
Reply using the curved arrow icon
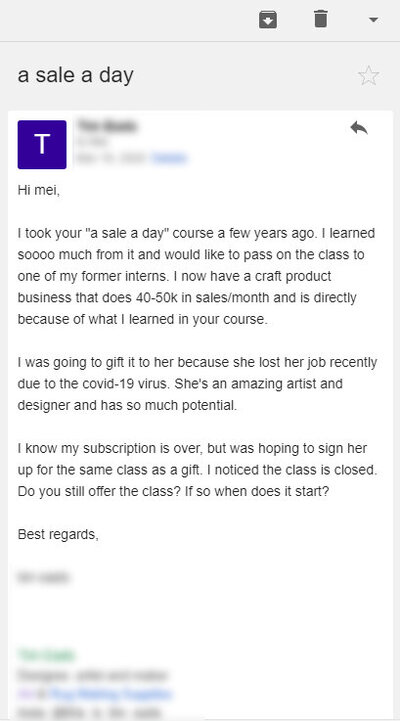click(359, 128)
